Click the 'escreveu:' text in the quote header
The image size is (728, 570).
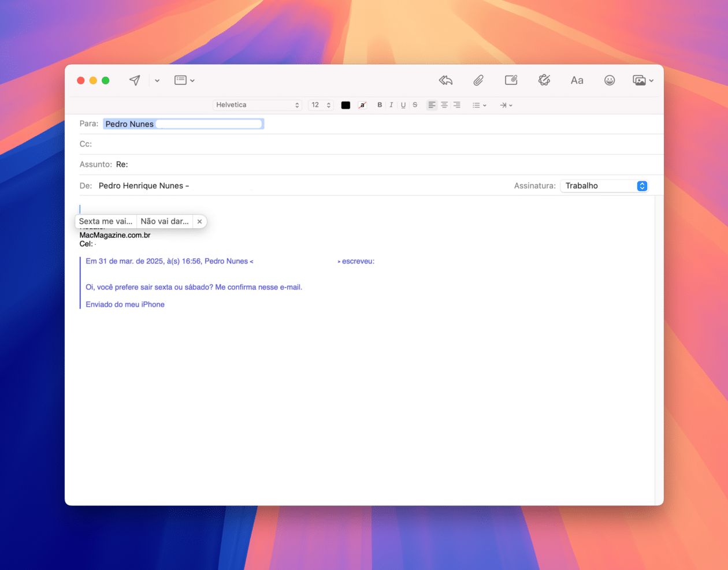(x=358, y=261)
